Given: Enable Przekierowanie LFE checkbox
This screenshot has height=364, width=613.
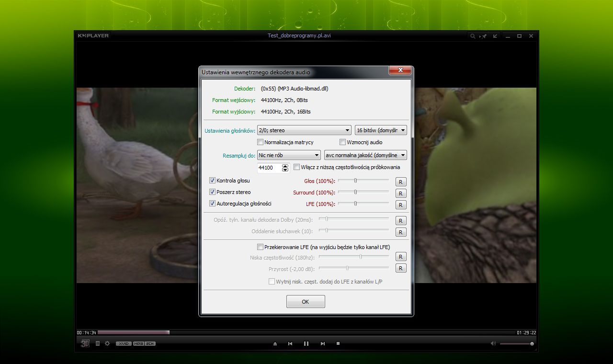Looking at the screenshot, I should pyautogui.click(x=261, y=247).
